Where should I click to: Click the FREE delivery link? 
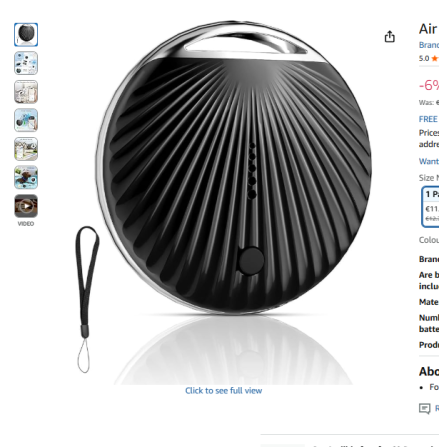pos(429,119)
